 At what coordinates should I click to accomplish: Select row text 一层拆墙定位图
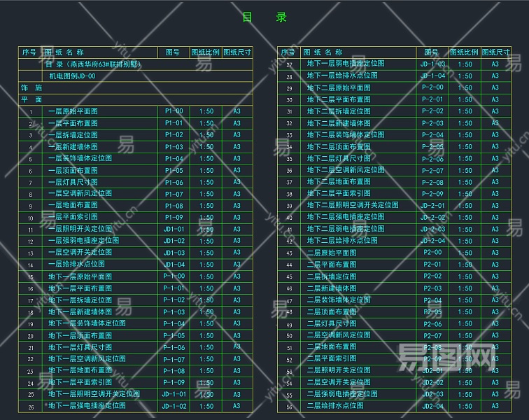pos(73,135)
